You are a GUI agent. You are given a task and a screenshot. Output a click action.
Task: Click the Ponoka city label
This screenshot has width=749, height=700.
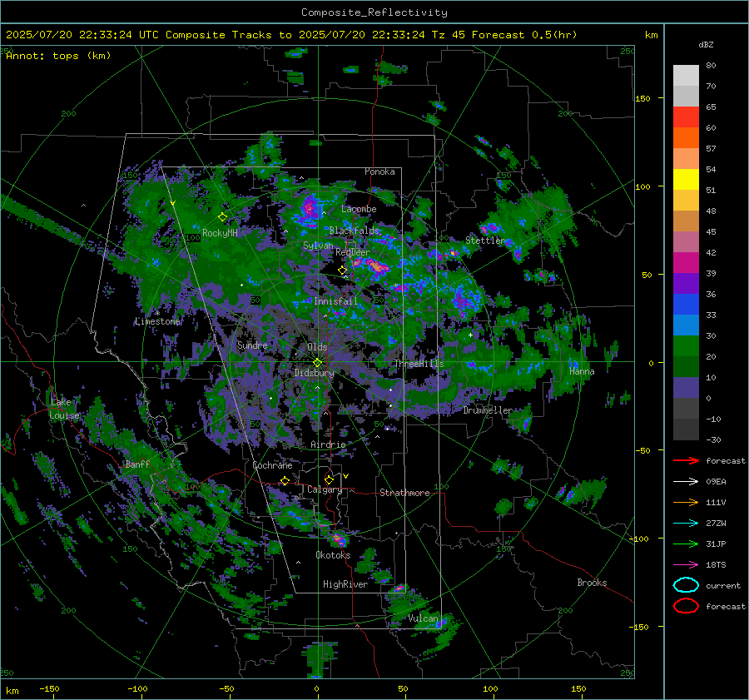[x=379, y=171]
